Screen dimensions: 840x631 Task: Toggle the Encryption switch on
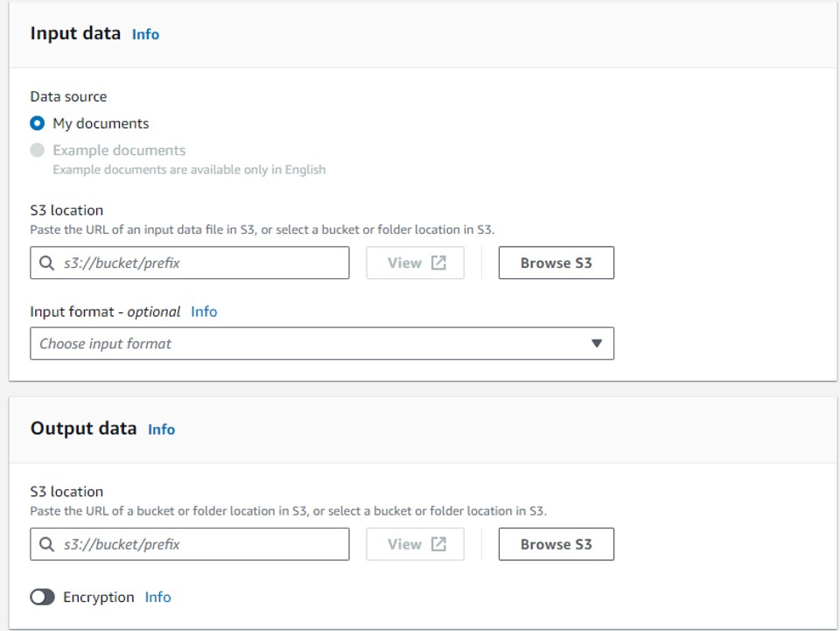(42, 597)
